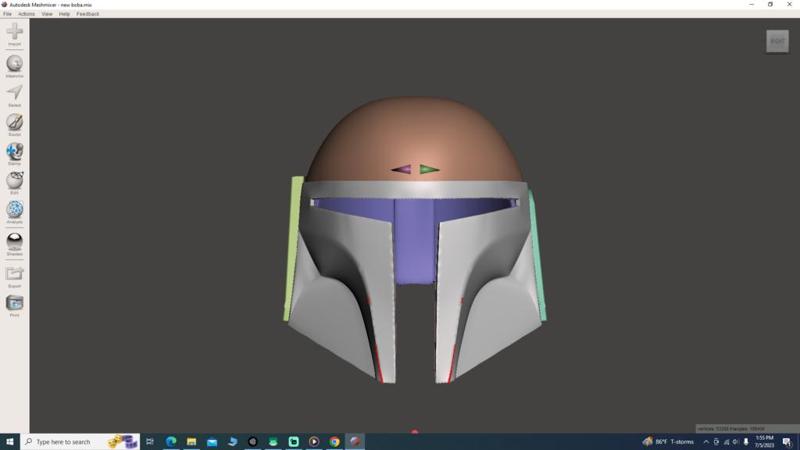Open Task View on taskbar

[x=150, y=441]
